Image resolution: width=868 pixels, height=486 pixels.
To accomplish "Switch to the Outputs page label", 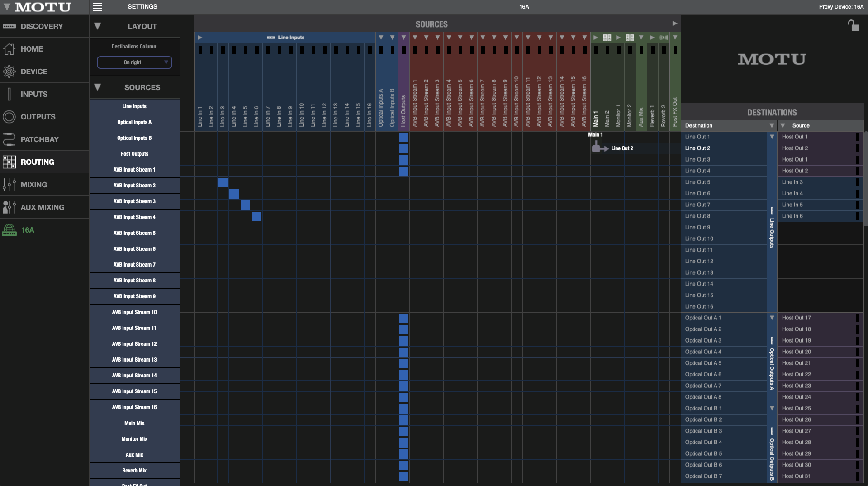I will pyautogui.click(x=38, y=117).
